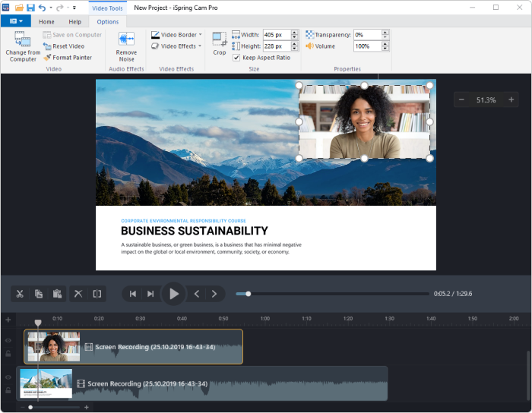Click the playback progress slider handle
Screen dimensions: 532x413
pyautogui.click(x=249, y=294)
